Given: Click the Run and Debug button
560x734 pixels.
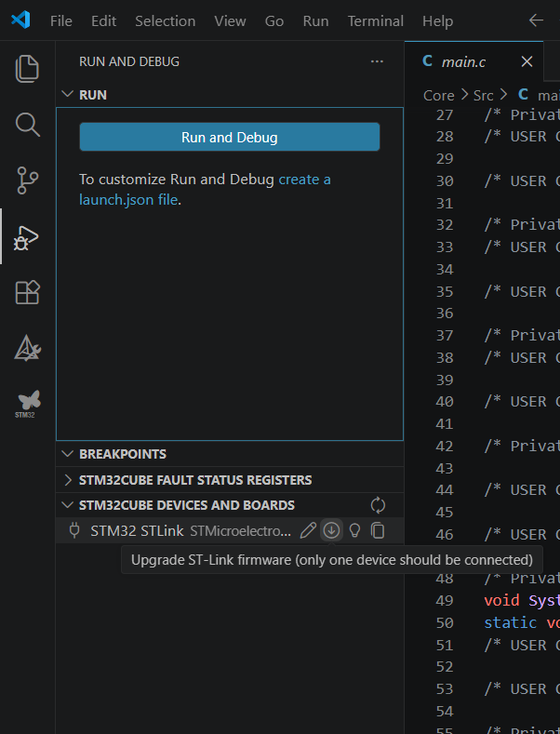Looking at the screenshot, I should 230,137.
